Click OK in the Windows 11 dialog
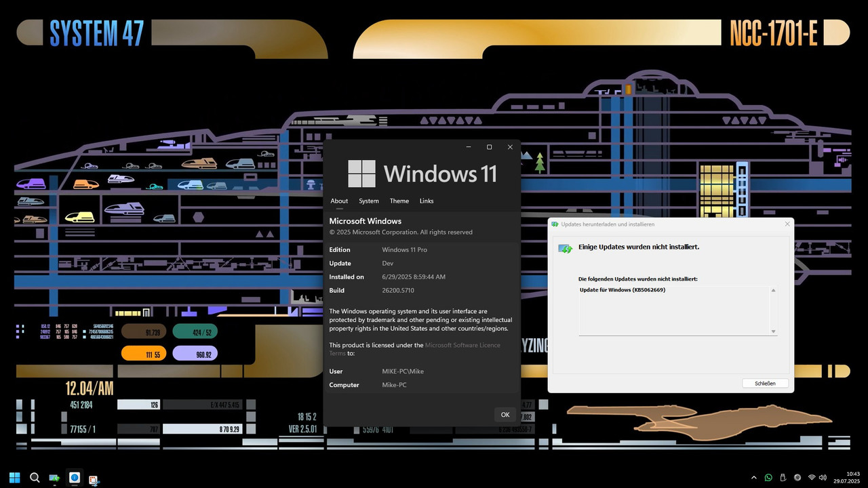Viewport: 868px width, 488px height. [x=505, y=414]
